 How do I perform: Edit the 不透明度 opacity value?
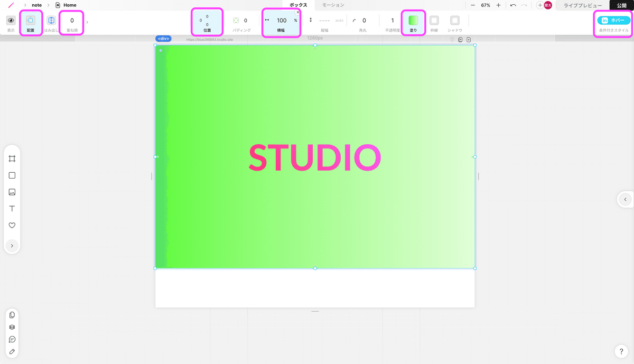(393, 21)
